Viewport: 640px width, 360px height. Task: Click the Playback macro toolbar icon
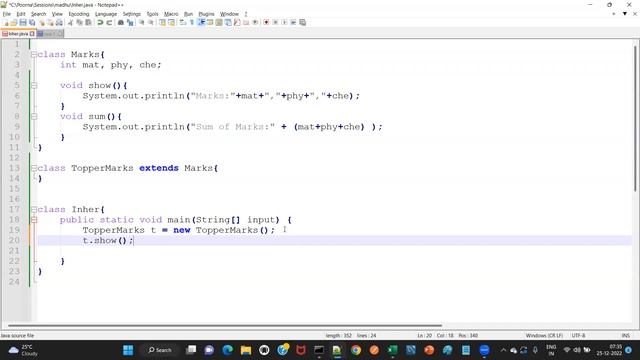point(284,23)
